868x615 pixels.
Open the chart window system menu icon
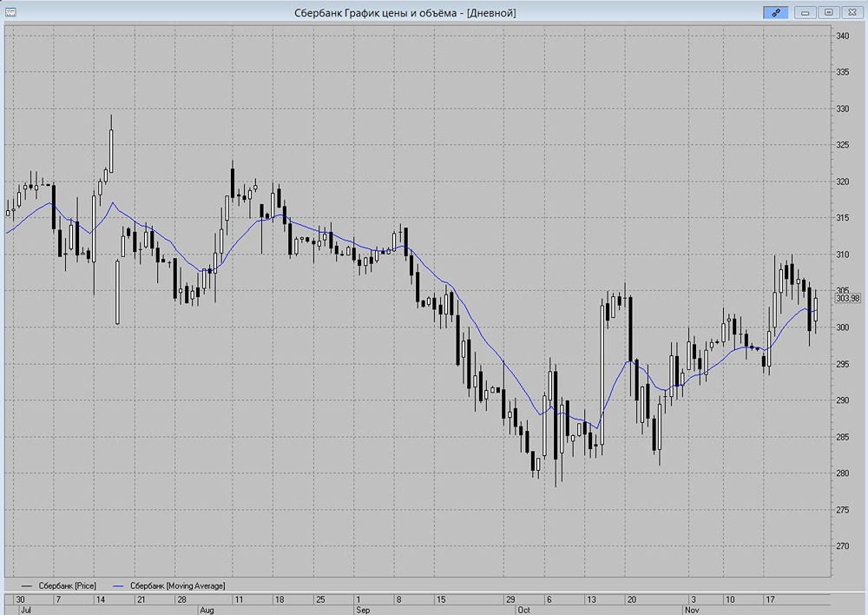[10, 12]
